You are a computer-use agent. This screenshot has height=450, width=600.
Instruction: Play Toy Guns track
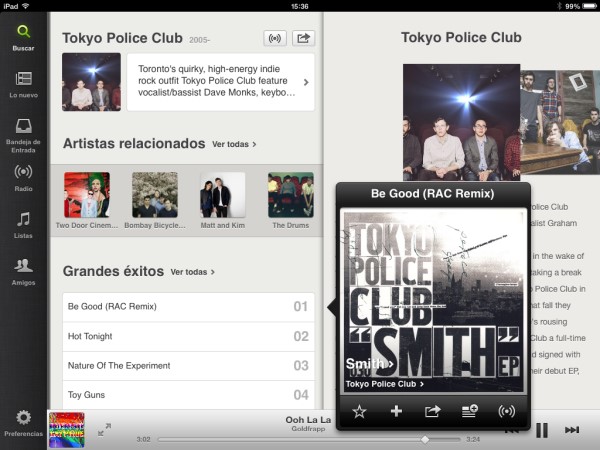pos(189,395)
